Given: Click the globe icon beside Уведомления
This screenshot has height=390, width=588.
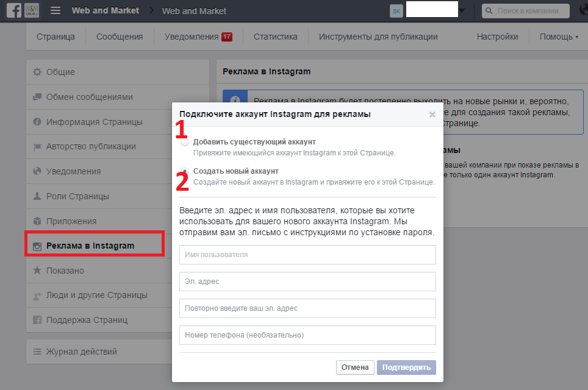Looking at the screenshot, I should (x=37, y=171).
